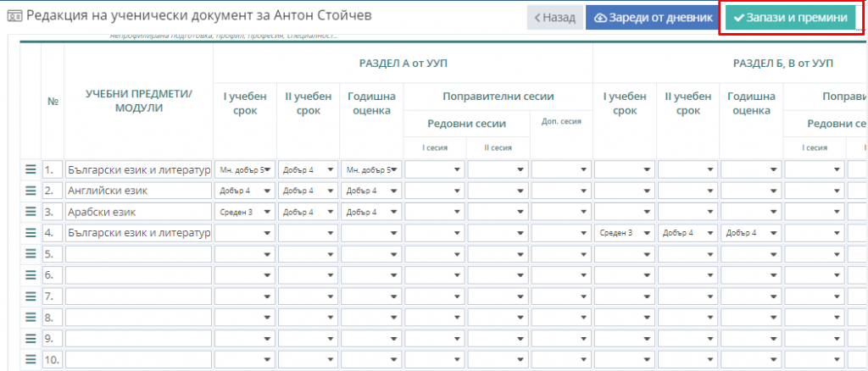Open row 3 annual grade dropdown in Раздел А
Viewport: 868px width, 371px height.
[371, 212]
